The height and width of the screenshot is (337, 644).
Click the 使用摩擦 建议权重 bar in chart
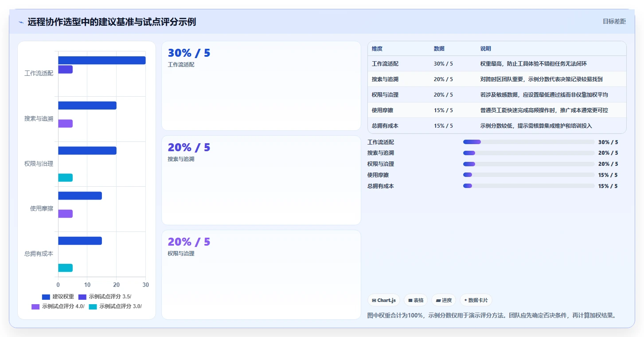point(80,196)
